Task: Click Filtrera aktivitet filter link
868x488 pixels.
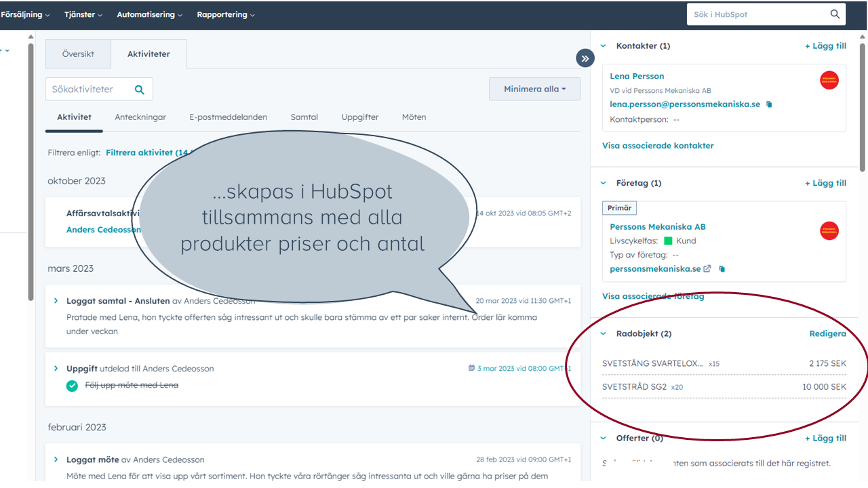Action: (148, 153)
